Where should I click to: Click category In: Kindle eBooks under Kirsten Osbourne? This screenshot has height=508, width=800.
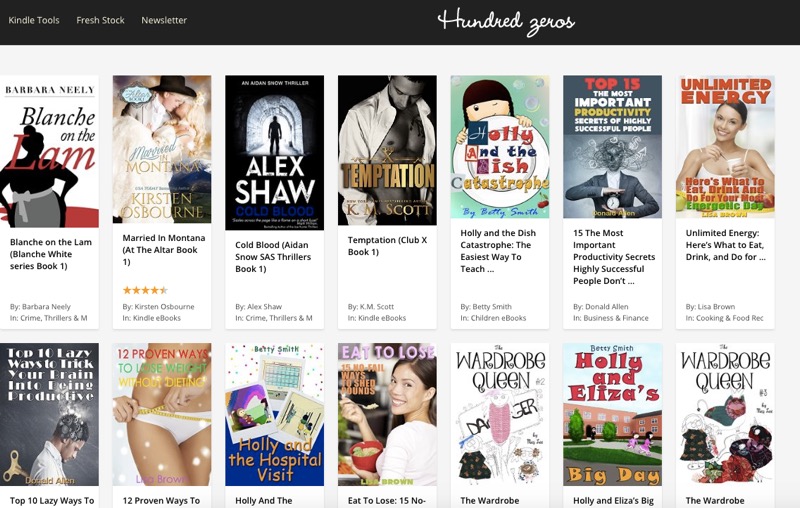(x=152, y=318)
